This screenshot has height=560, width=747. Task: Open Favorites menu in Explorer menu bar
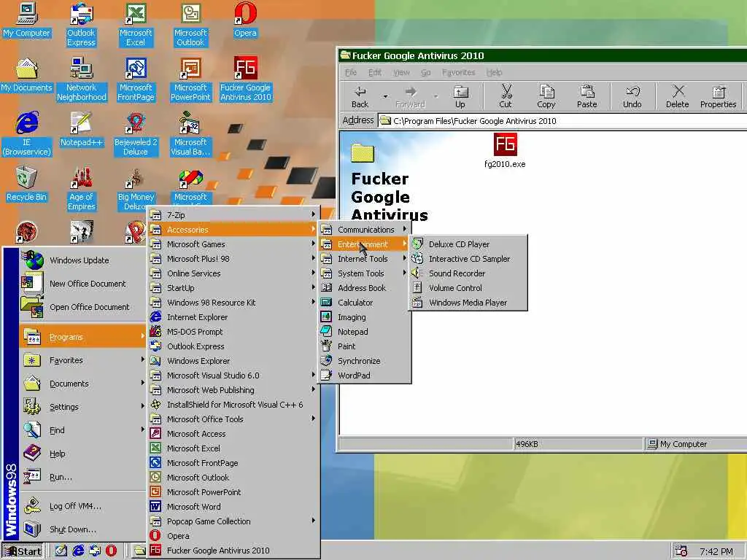[458, 72]
